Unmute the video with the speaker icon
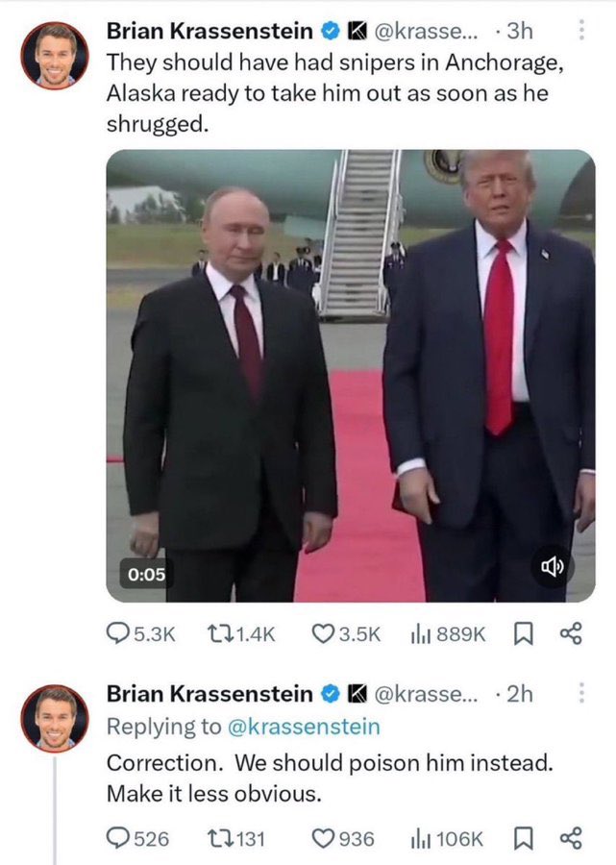The width and height of the screenshot is (616, 865). (552, 566)
